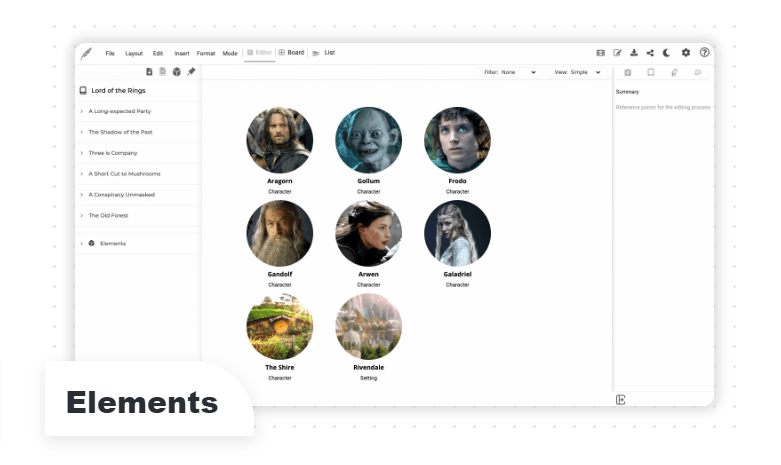The height and width of the screenshot is (465, 781).
Task: Open the Rivendale setting image
Action: pyautogui.click(x=369, y=326)
